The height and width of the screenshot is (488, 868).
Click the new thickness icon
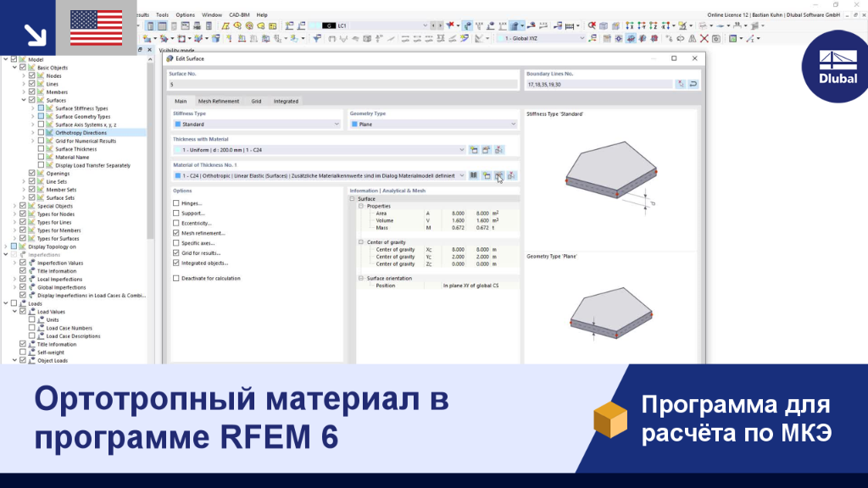474,150
